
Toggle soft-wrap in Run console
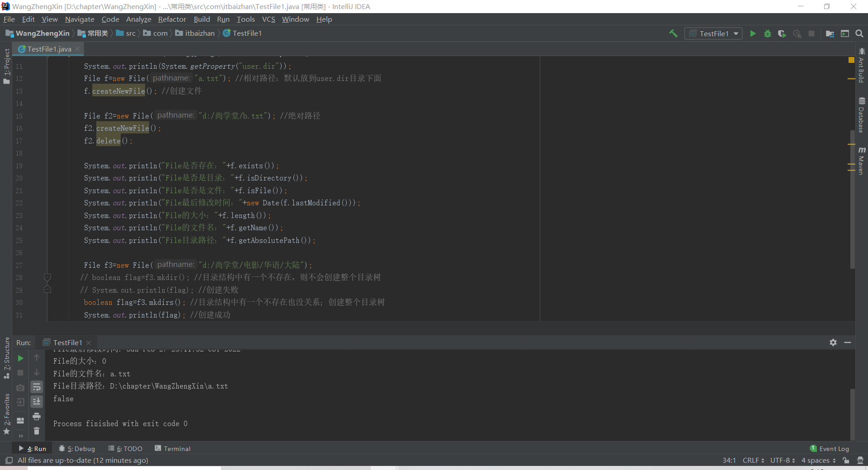[x=37, y=387]
